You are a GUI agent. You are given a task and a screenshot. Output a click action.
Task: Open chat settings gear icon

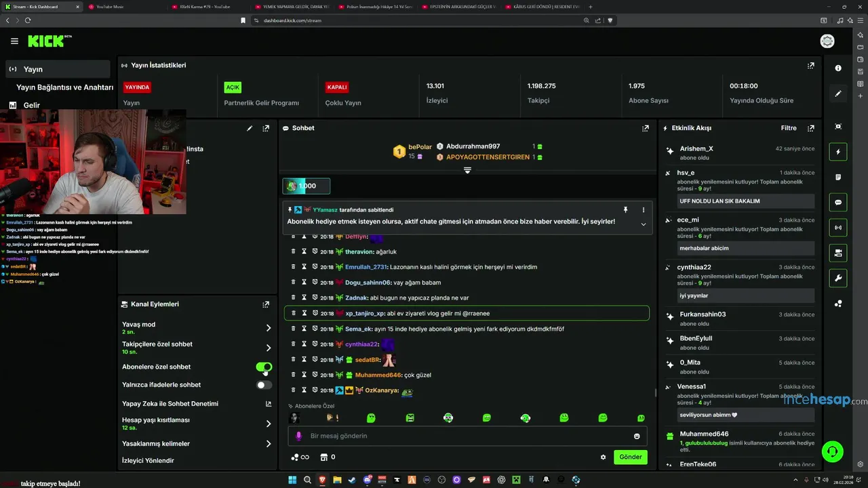click(x=603, y=457)
